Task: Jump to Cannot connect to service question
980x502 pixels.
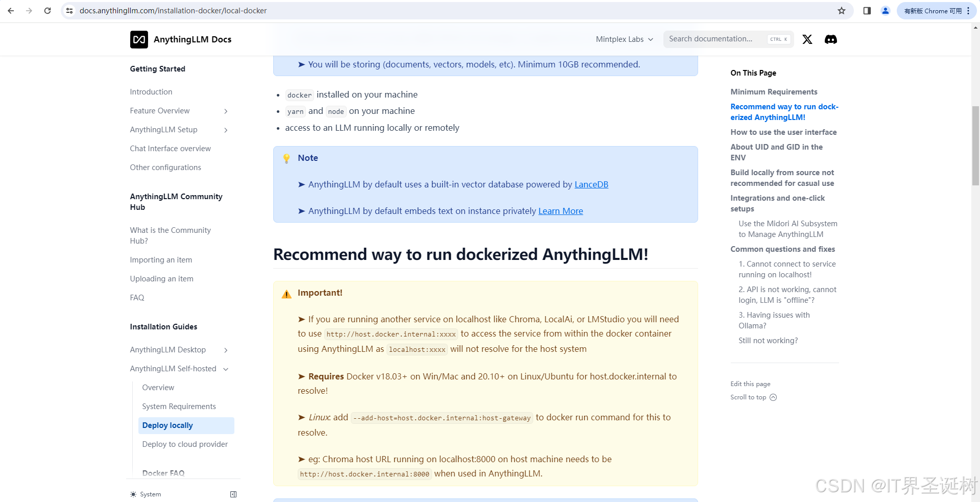Action: pyautogui.click(x=787, y=269)
